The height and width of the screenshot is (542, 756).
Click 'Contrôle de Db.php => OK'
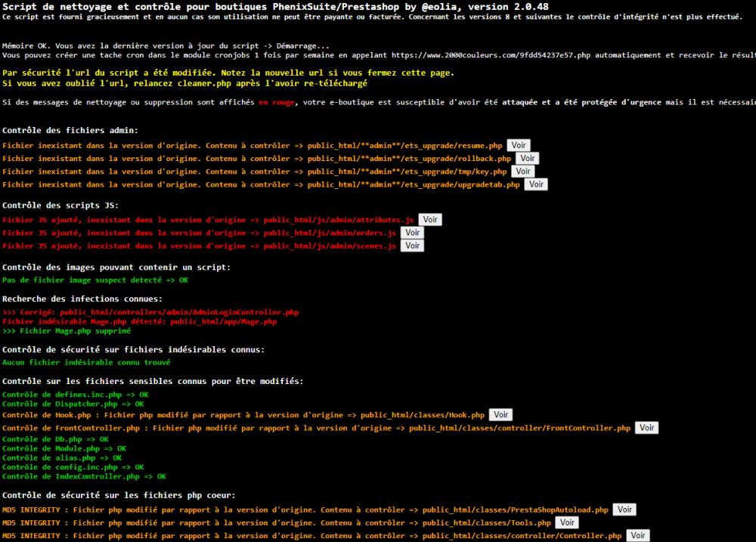tap(55, 439)
